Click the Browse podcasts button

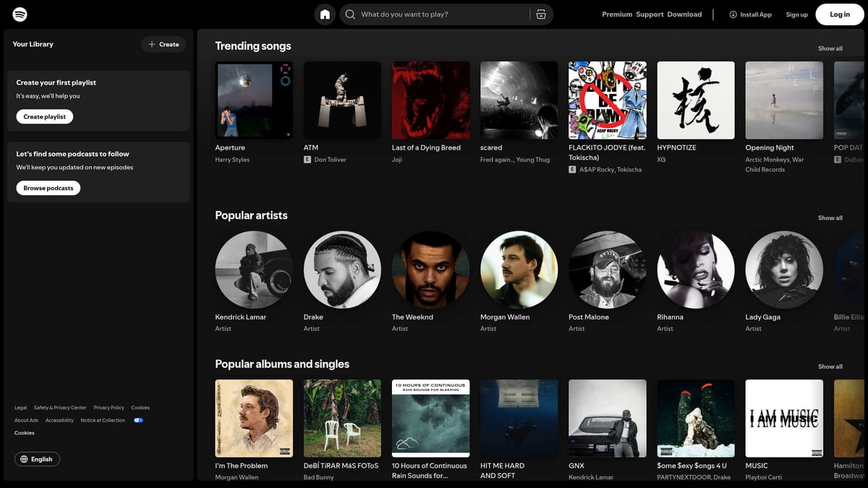(x=48, y=188)
